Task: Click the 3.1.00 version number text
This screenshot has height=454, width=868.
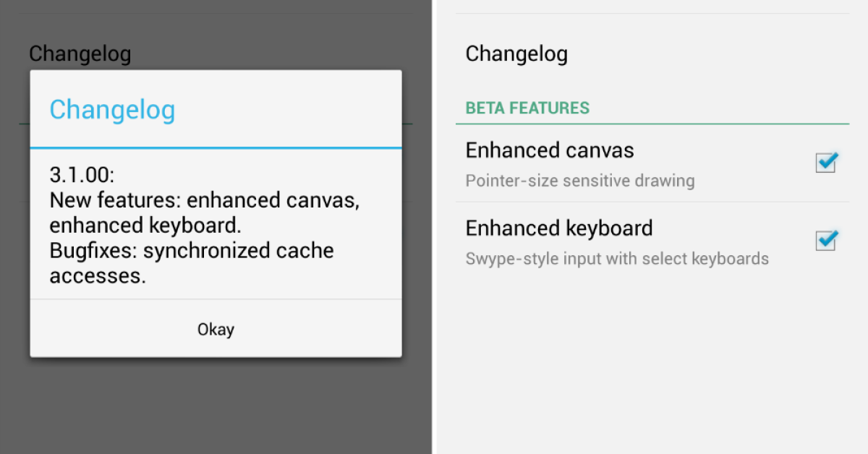Action: coord(82,175)
